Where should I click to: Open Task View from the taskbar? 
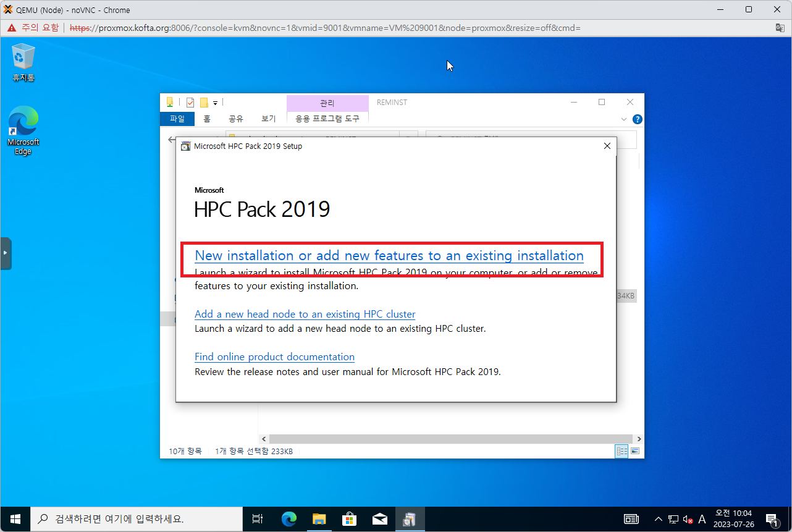coord(258,519)
